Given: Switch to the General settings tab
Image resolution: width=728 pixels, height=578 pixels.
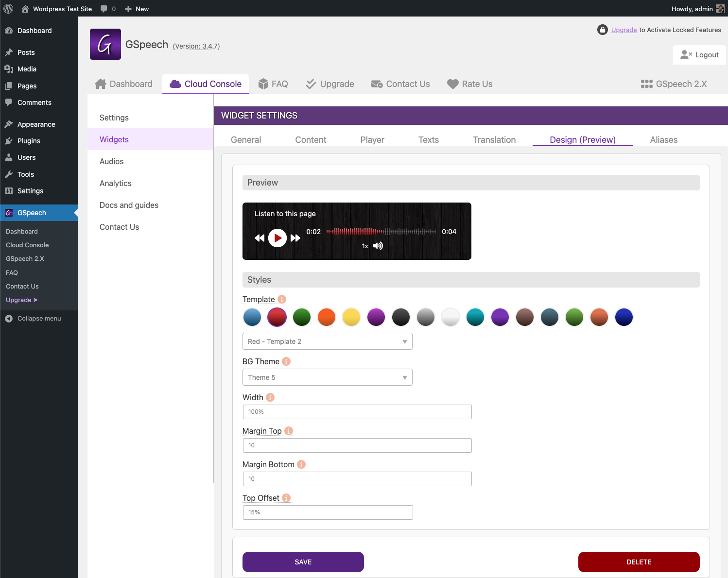Looking at the screenshot, I should [246, 140].
